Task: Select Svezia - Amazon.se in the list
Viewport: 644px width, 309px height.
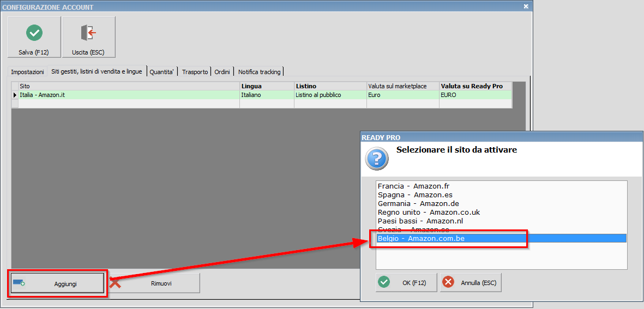Action: click(x=502, y=229)
